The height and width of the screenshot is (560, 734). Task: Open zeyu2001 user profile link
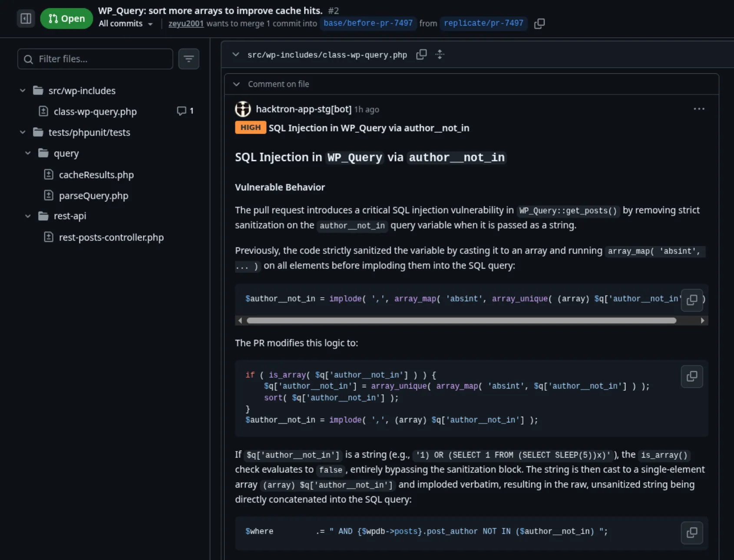[x=186, y=23]
